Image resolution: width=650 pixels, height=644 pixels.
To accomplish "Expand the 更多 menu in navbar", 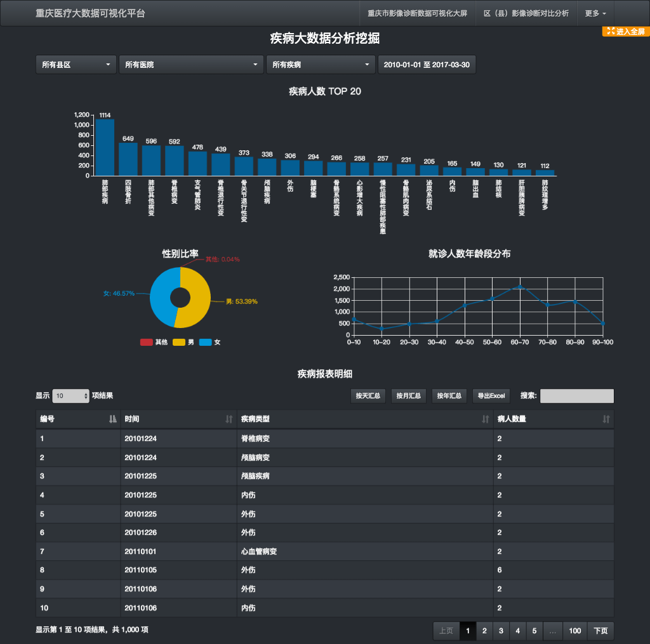I will [595, 13].
